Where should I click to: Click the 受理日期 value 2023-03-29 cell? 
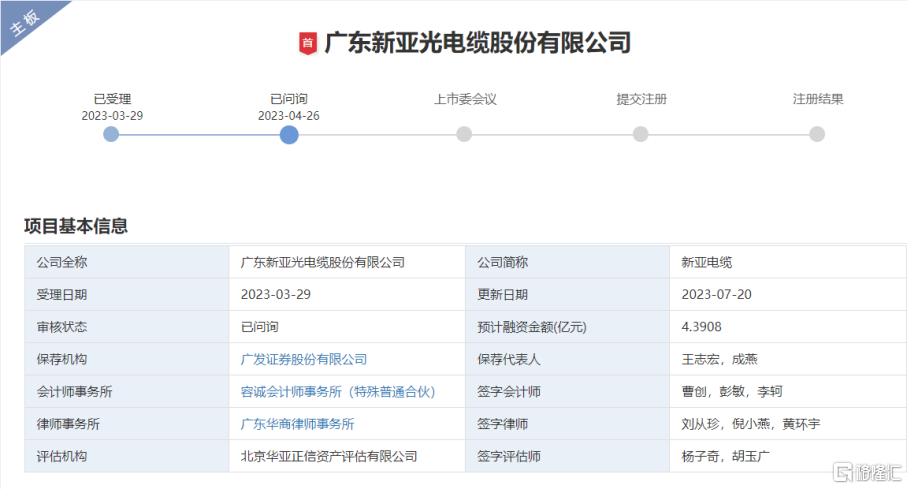347,294
